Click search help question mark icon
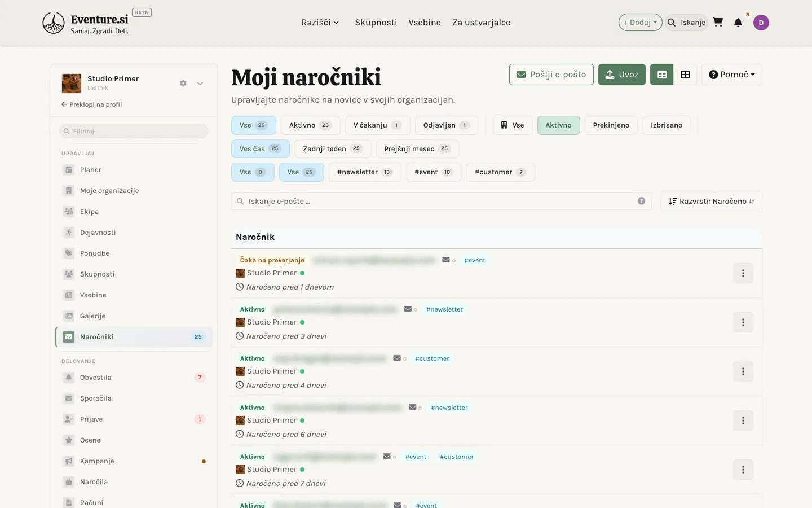 coord(641,201)
